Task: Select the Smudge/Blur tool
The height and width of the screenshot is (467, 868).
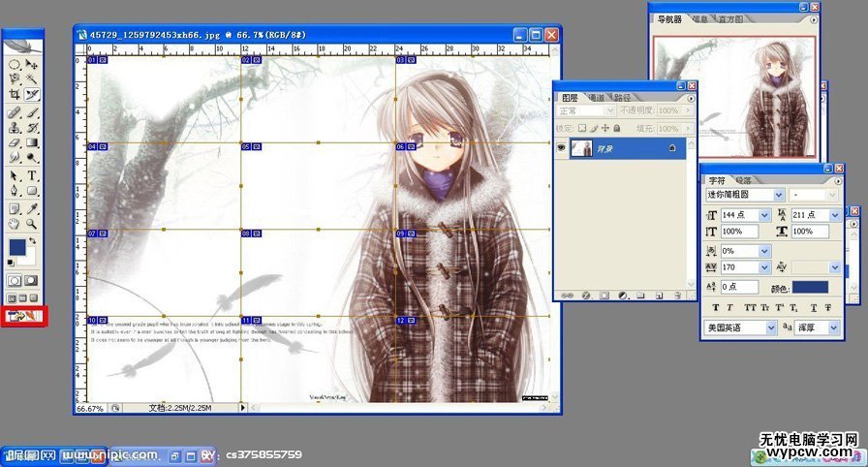Action: click(x=15, y=158)
